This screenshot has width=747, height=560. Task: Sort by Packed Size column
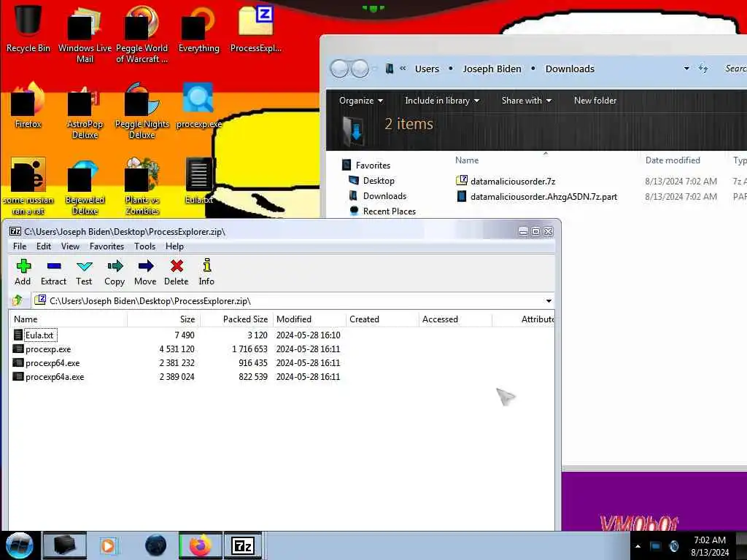click(x=236, y=319)
